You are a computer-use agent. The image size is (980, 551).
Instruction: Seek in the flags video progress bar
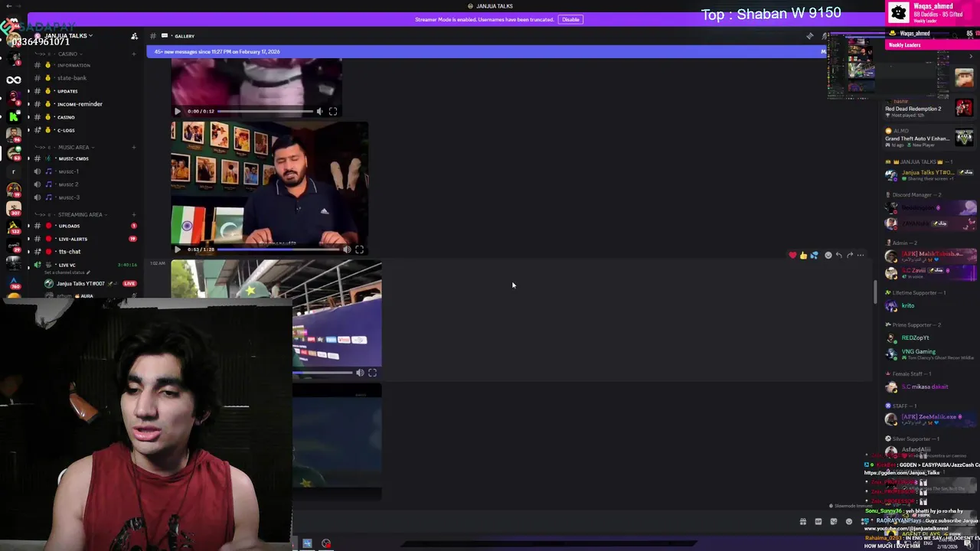pos(278,249)
